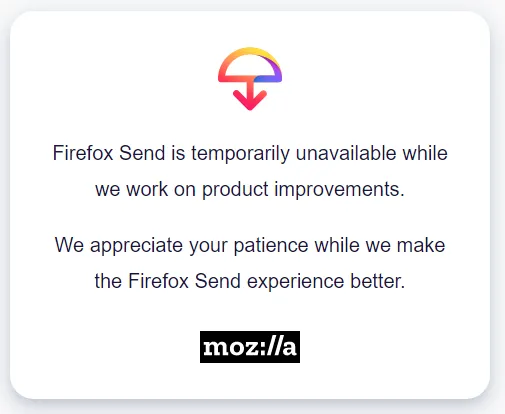Click the Firefox Send logo icon

tap(250, 79)
